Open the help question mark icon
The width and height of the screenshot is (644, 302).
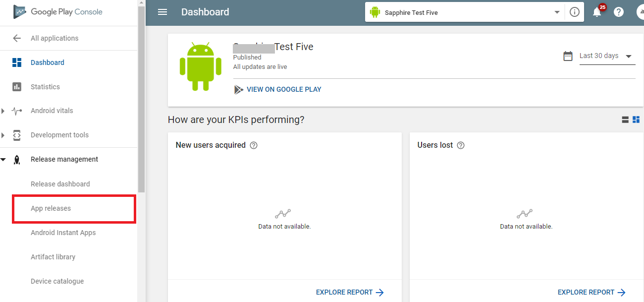[619, 12]
